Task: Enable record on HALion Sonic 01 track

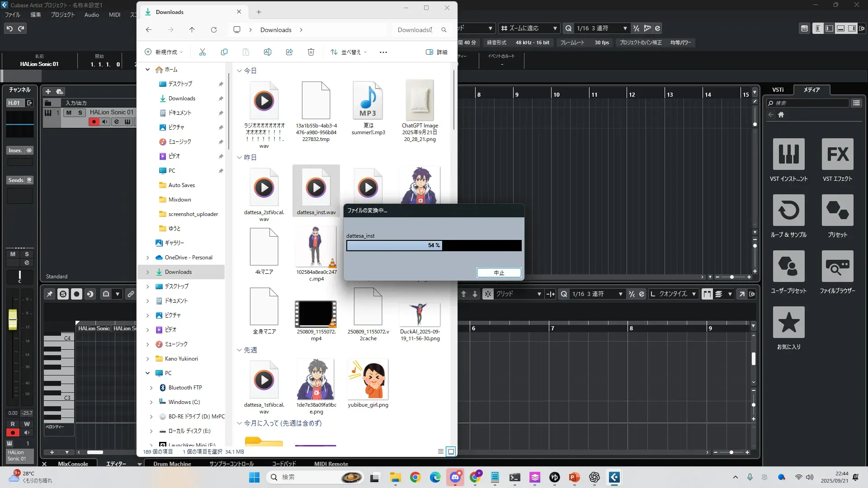Action: (x=94, y=122)
